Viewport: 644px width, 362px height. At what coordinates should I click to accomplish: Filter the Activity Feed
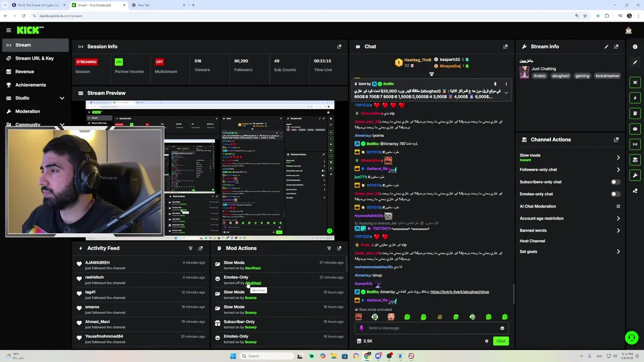(x=190, y=248)
